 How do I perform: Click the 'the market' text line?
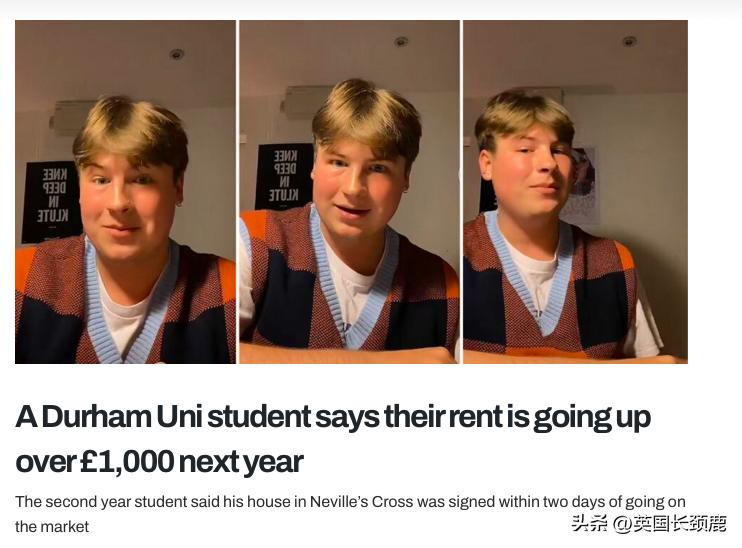pyautogui.click(x=52, y=526)
